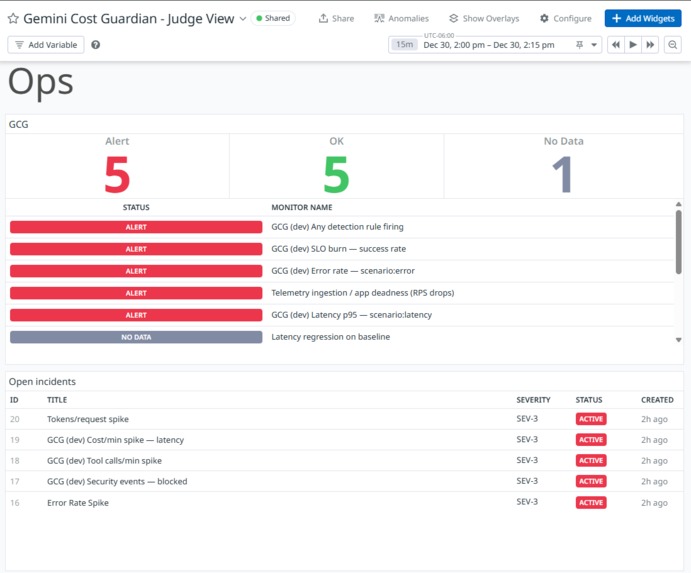The width and height of the screenshot is (691, 573).
Task: Click the Alert count 5
Action: [x=117, y=175]
